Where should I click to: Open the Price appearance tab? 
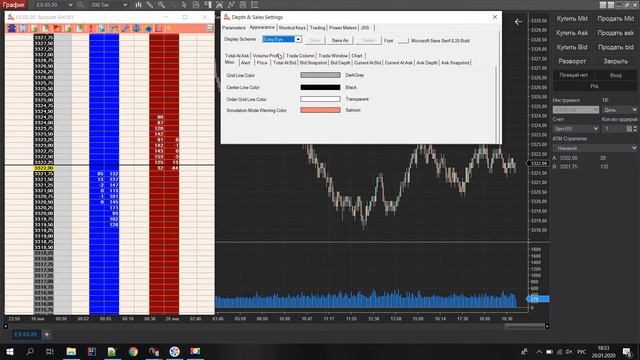pyautogui.click(x=262, y=63)
